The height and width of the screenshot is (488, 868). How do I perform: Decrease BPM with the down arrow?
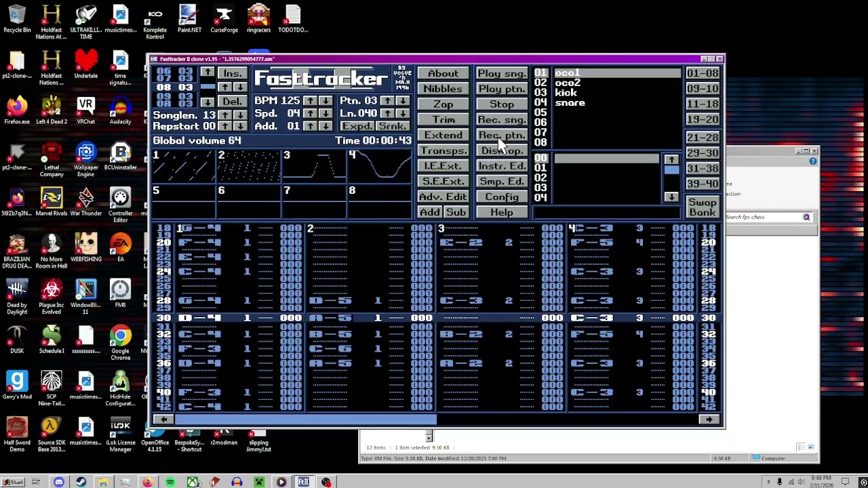(x=326, y=100)
